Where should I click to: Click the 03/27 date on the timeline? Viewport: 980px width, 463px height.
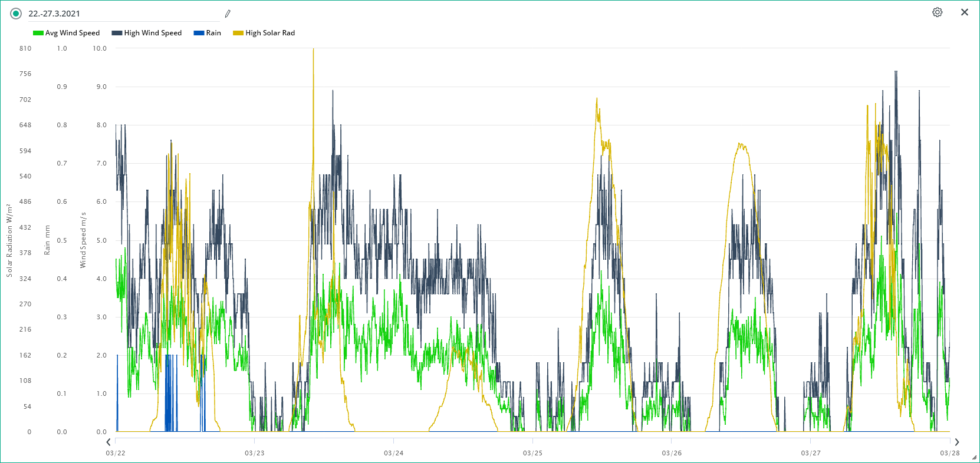coord(810,453)
